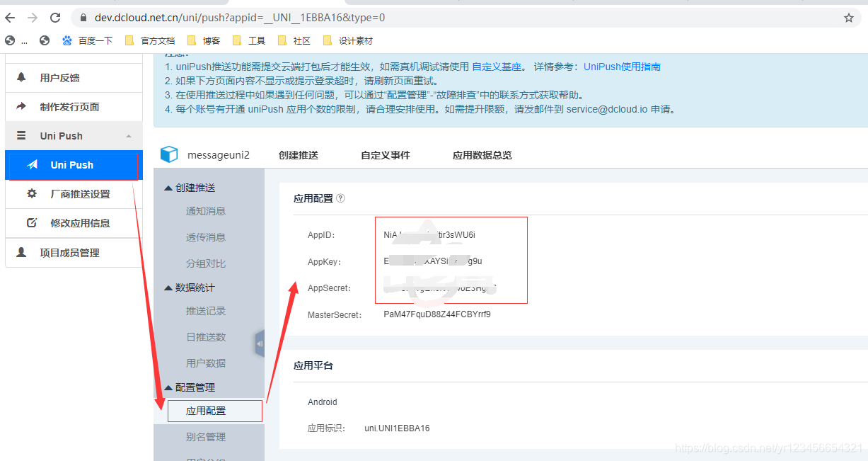Click the lock icon in the address bar

pyautogui.click(x=83, y=18)
